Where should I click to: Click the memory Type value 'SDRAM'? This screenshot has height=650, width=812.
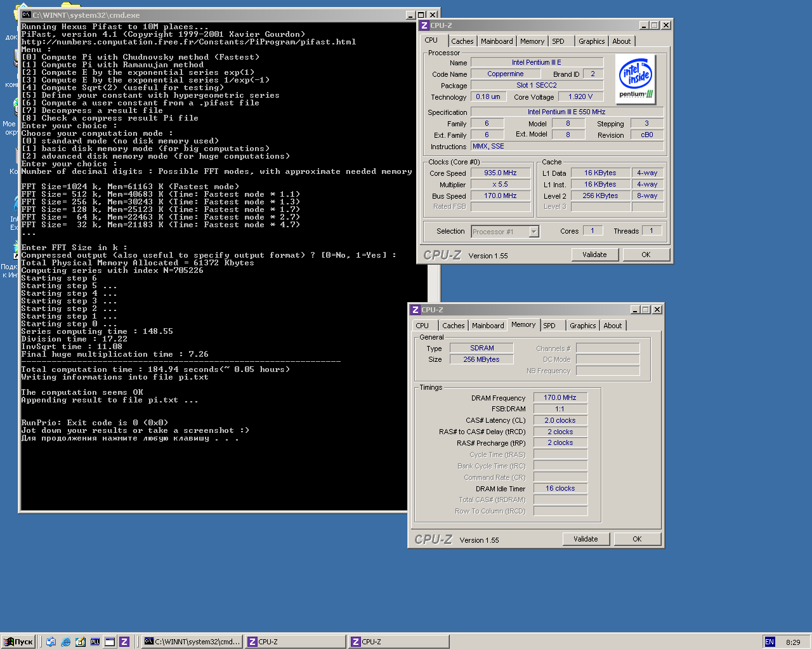(482, 348)
